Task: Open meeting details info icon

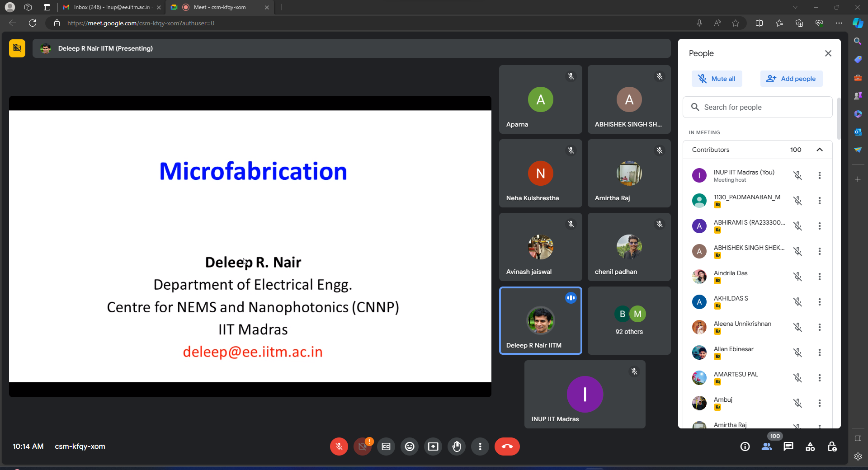Action: 745,446
